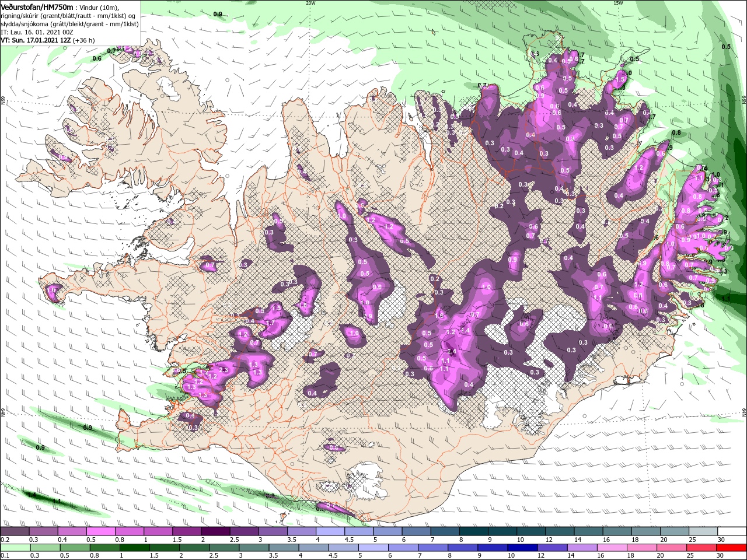Click the bright red swatch after 30 in lower legend
Viewport: 747px width, 560px height.
[731, 547]
